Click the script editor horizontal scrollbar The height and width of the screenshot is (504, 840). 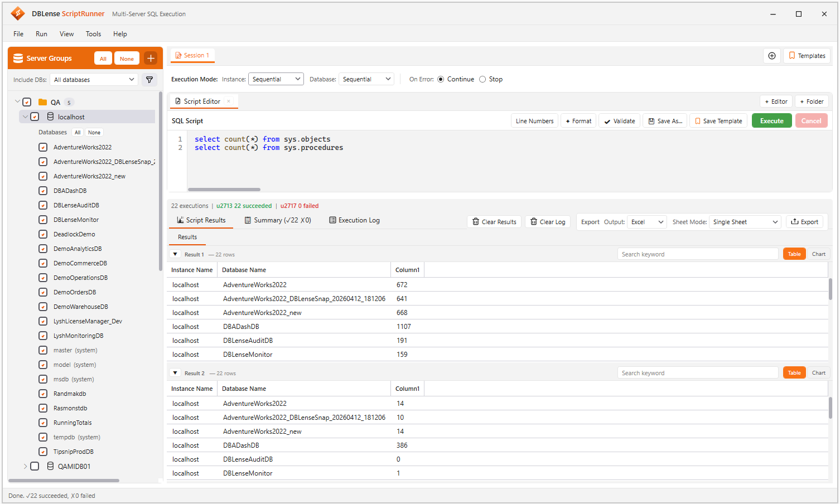[224, 190]
